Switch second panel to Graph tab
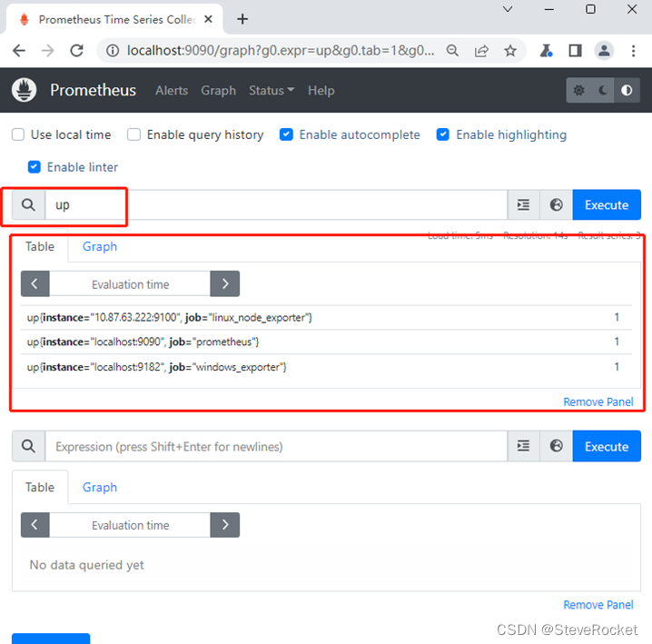Viewport: 652px width, 644px height. [100, 487]
